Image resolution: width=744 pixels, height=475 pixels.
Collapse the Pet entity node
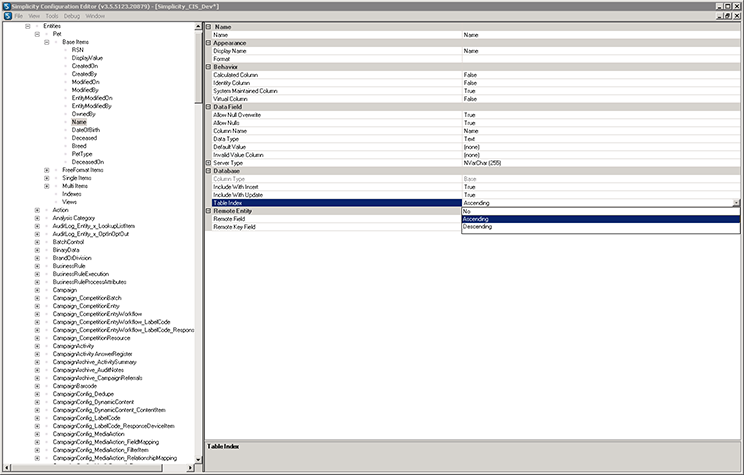coord(37,34)
